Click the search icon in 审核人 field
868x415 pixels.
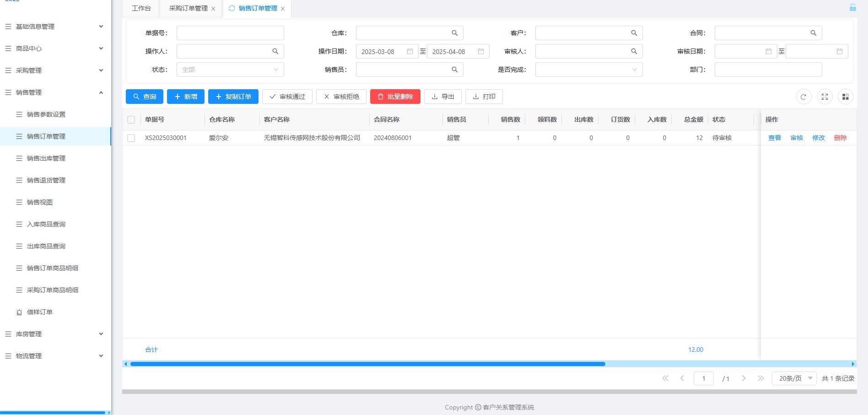click(634, 51)
